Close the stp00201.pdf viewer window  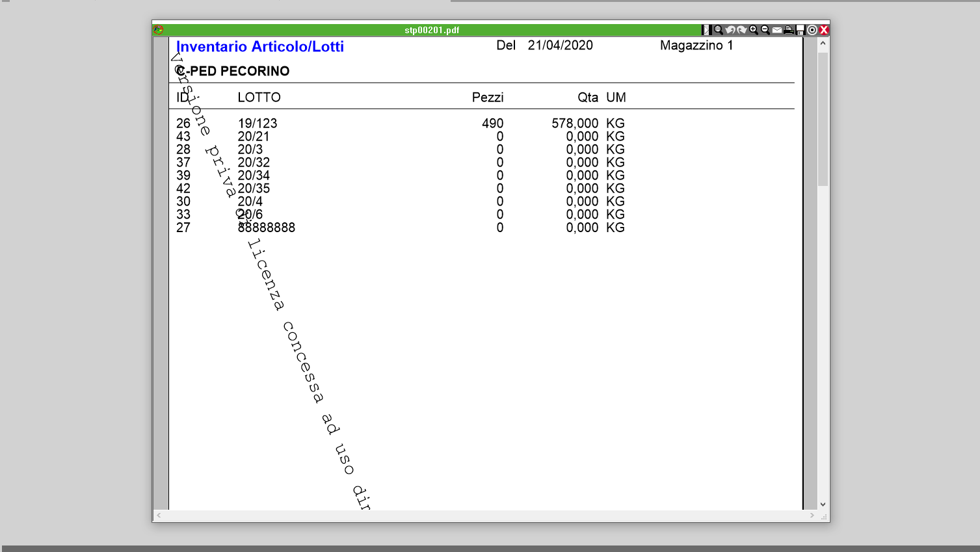(x=824, y=30)
